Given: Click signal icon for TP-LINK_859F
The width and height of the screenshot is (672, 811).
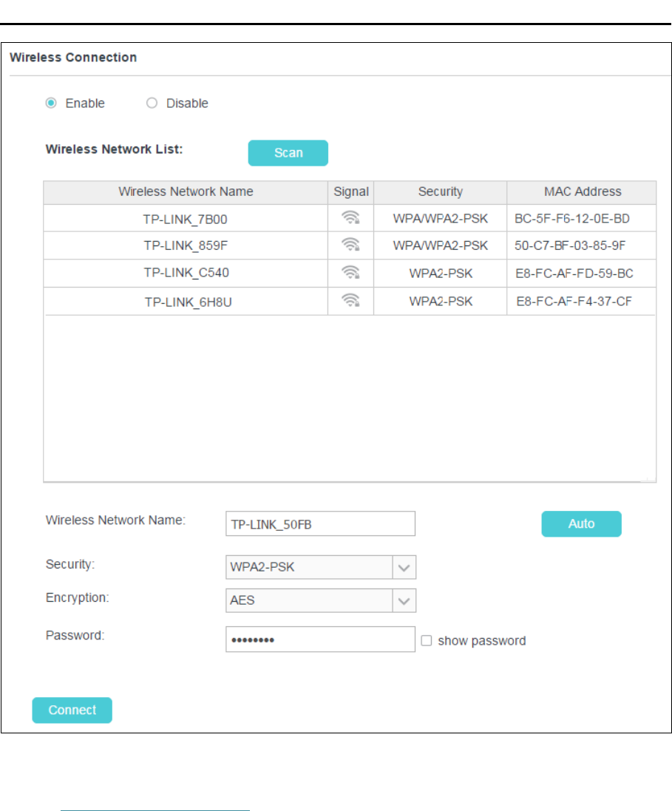Looking at the screenshot, I should 350,245.
